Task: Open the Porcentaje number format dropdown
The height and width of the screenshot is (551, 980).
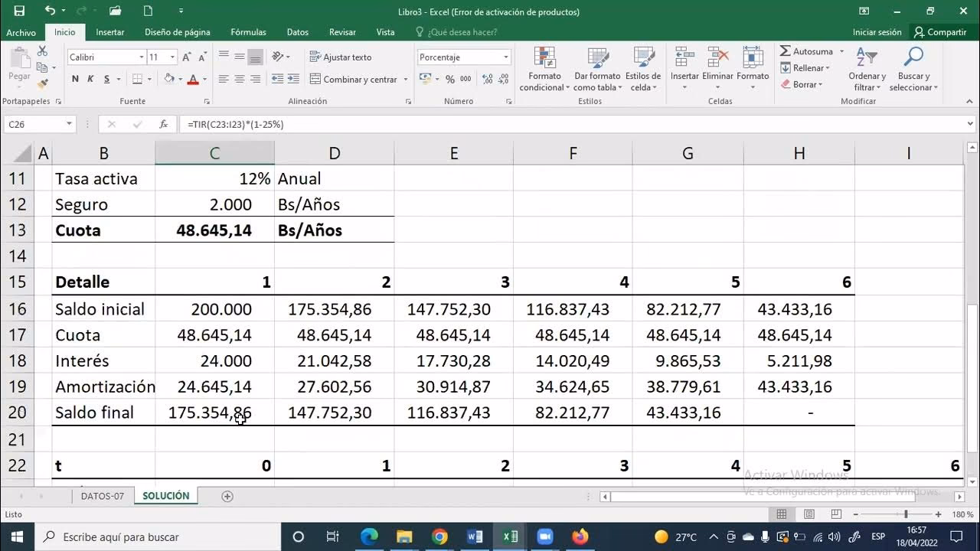Action: click(505, 57)
